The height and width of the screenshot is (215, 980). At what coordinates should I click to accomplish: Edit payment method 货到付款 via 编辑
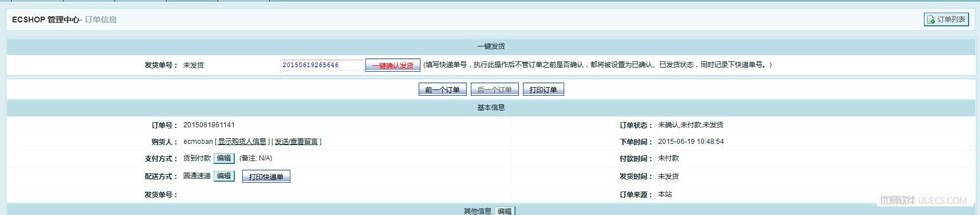point(224,158)
